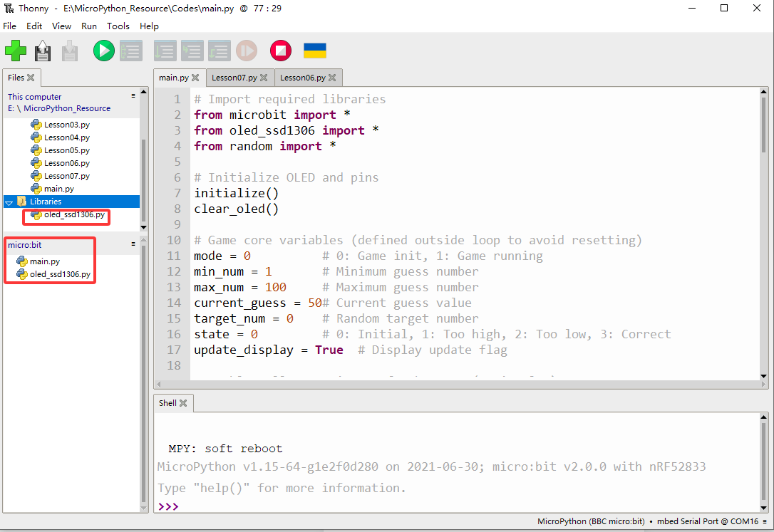Click the Shell scrollbar down arrow
This screenshot has height=532, width=774.
763,508
